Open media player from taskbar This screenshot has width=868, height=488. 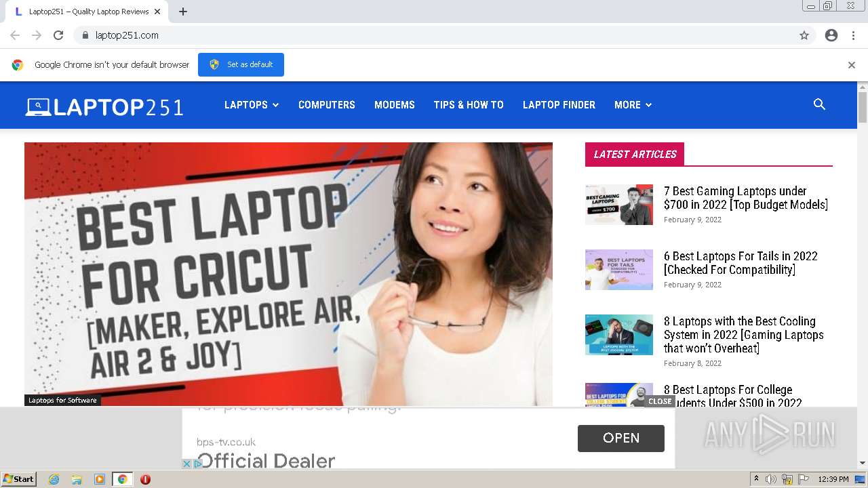pyautogui.click(x=100, y=479)
